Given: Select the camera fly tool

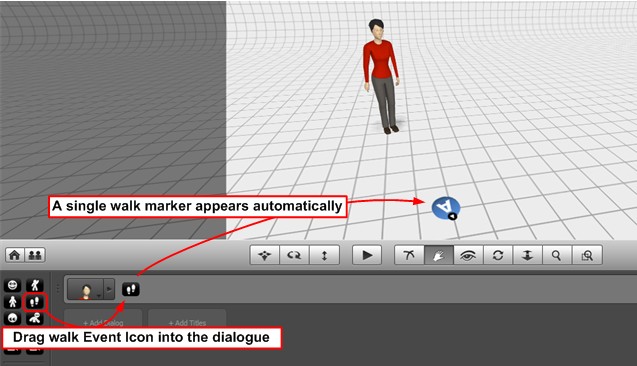Looking at the screenshot, I should [409, 255].
